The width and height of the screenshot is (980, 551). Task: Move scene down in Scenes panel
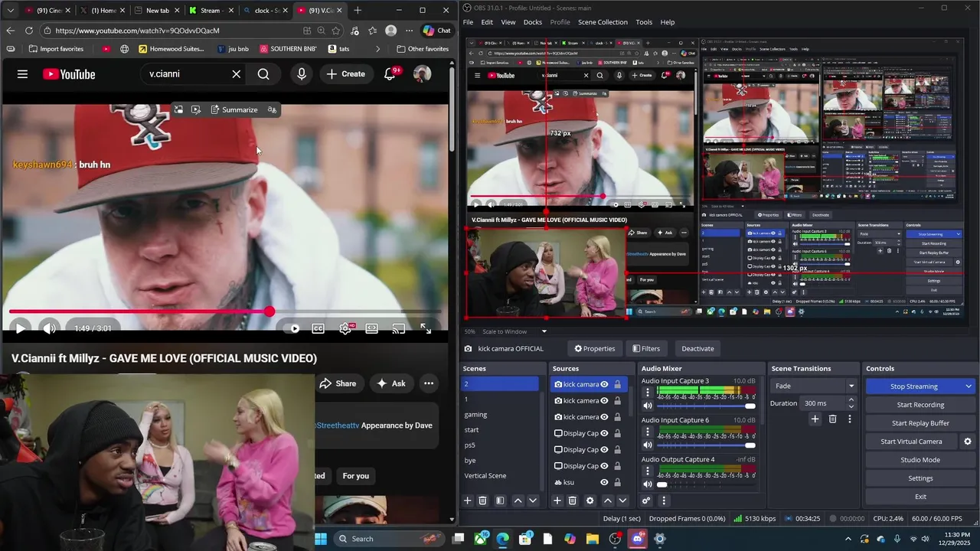tap(533, 500)
